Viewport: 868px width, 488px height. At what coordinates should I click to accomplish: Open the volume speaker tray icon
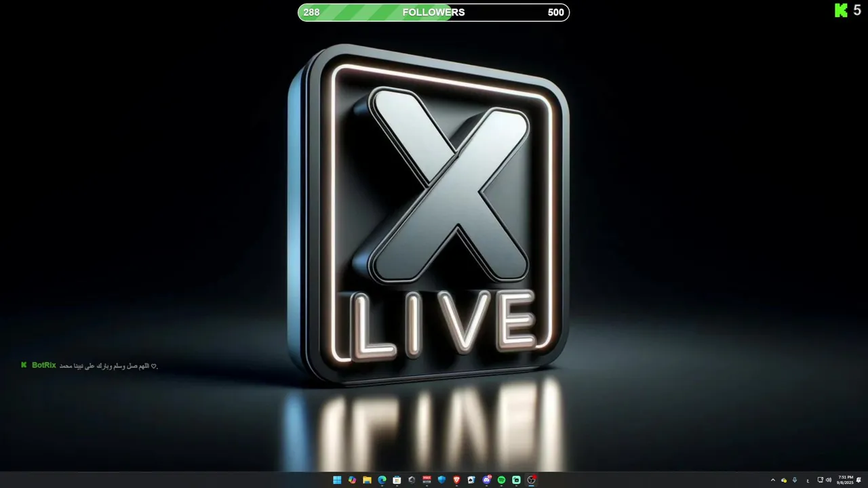pyautogui.click(x=829, y=480)
